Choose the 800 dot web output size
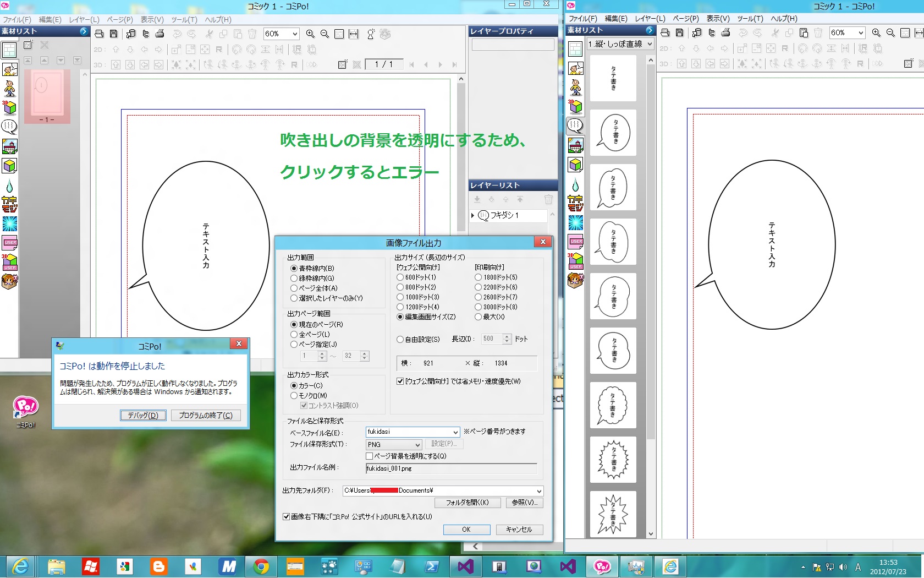Screen dimensions: 924x578 (400, 287)
